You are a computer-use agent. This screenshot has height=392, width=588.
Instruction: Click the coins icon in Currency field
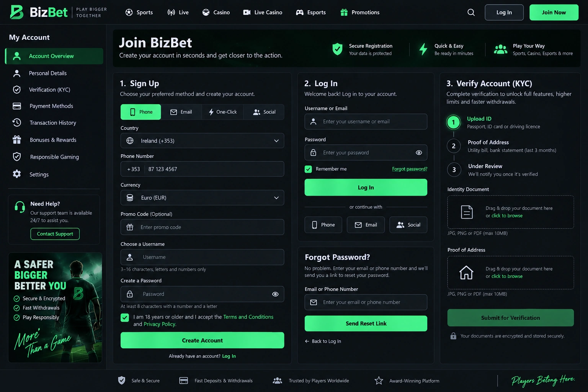coord(130,198)
